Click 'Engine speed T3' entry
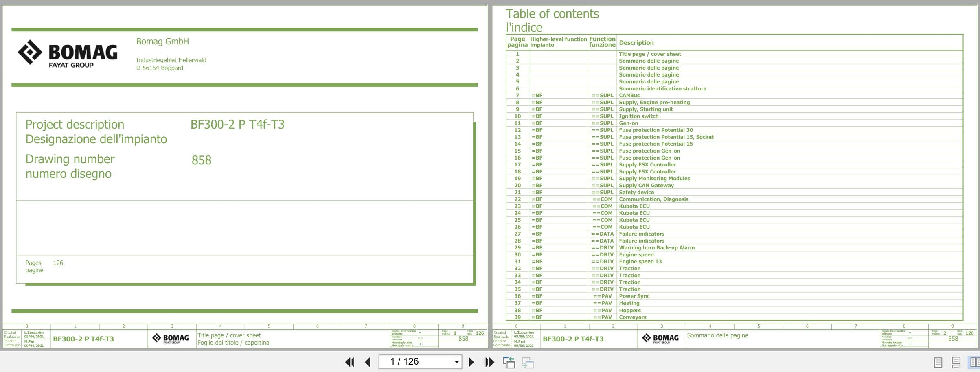The width and height of the screenshot is (980, 372). pyautogui.click(x=640, y=261)
